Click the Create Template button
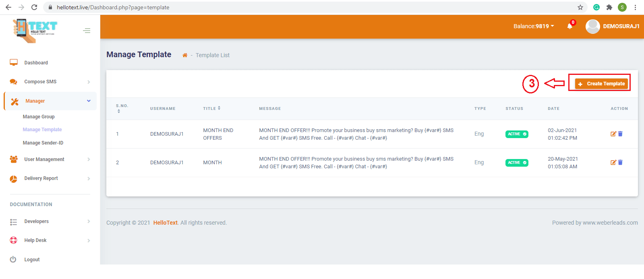Viewport: 644px width, 279px height. click(x=601, y=84)
